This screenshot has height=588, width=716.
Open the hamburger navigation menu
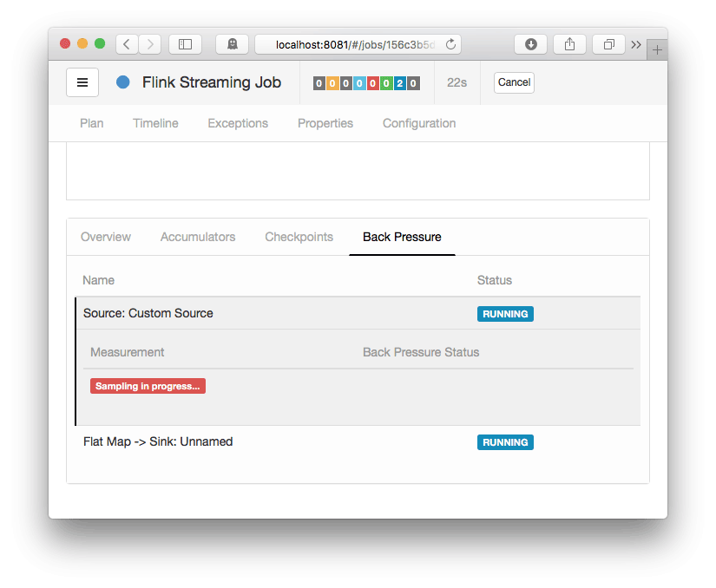point(82,82)
